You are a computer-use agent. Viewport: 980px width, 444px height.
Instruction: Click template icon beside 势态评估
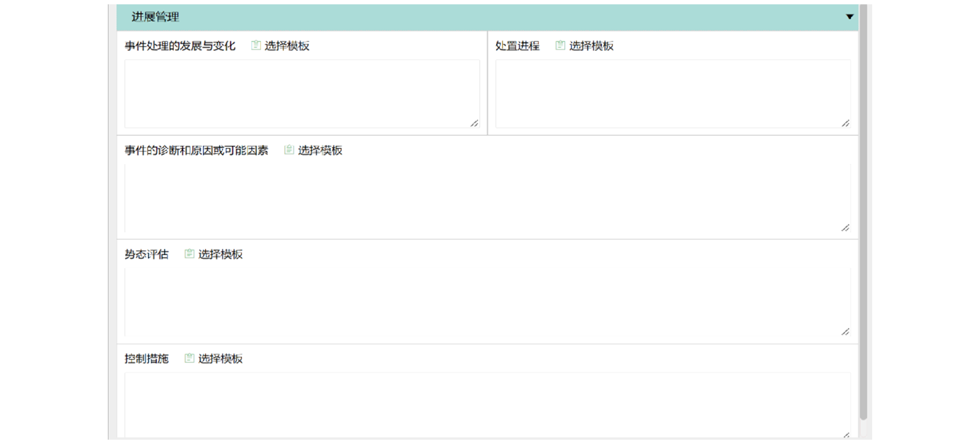pos(189,254)
